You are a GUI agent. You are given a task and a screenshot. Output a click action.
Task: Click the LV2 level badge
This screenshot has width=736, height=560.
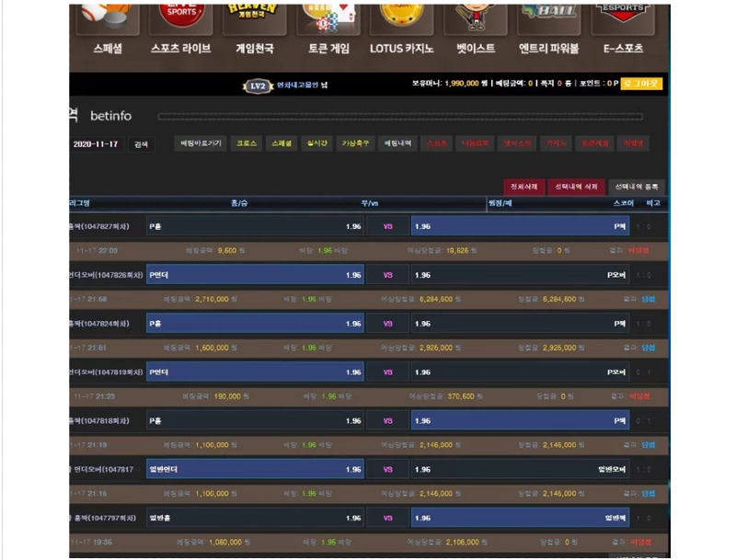[258, 86]
